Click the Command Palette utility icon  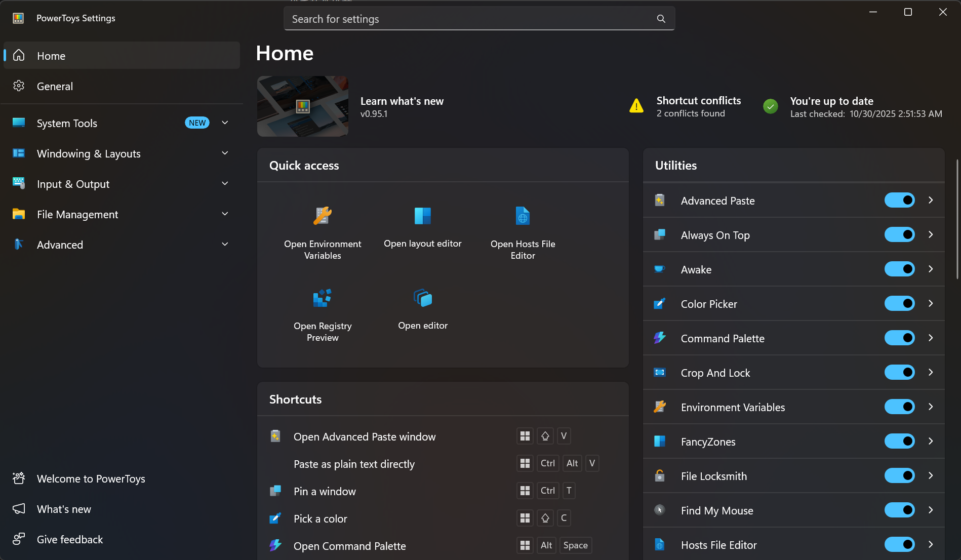click(660, 338)
